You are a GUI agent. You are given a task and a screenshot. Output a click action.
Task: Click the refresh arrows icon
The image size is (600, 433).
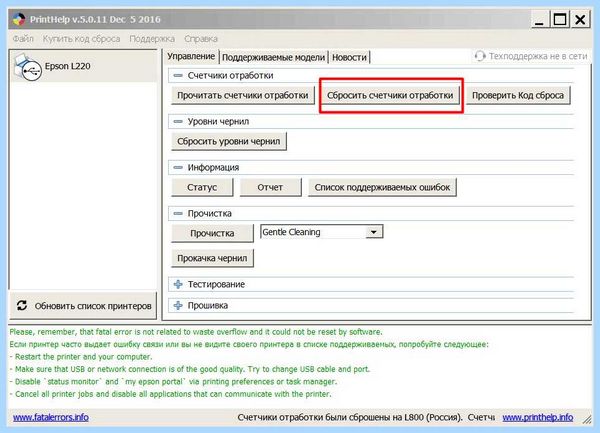pyautogui.click(x=22, y=305)
